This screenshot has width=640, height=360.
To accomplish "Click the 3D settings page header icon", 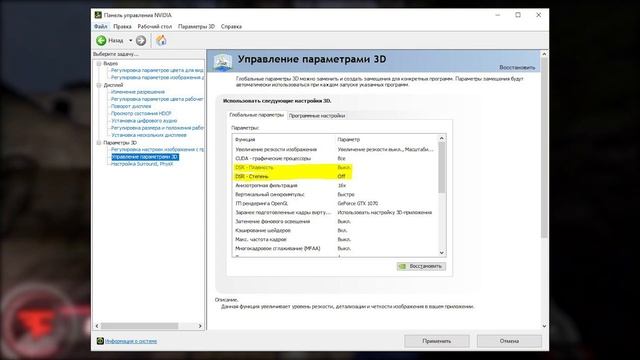I will coord(222,62).
